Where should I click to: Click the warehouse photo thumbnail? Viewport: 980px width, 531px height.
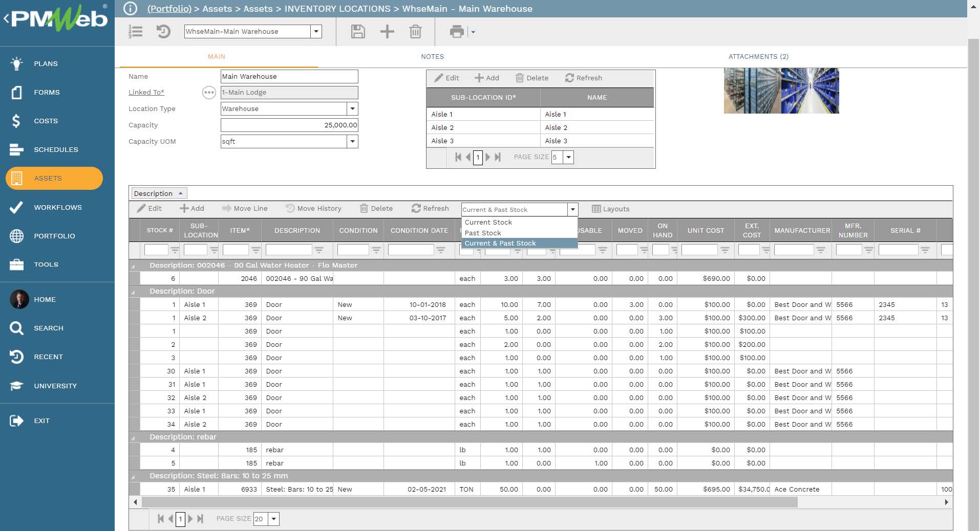click(781, 91)
